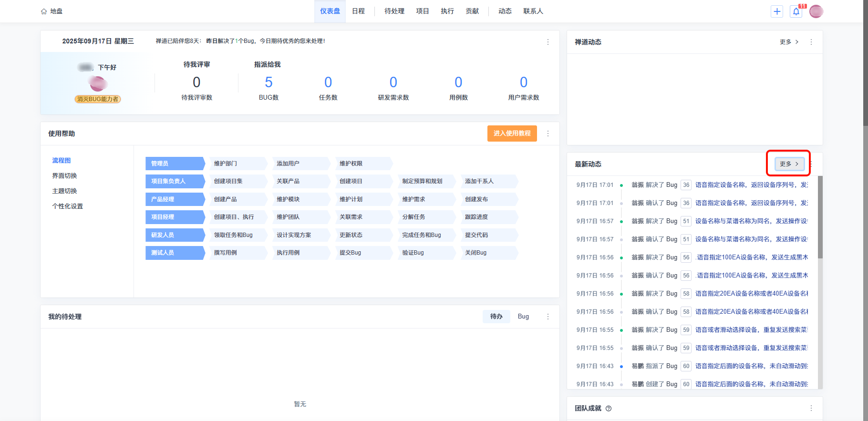
Task: Open three-dot menu of 我的待处理 panel
Action: tap(548, 317)
